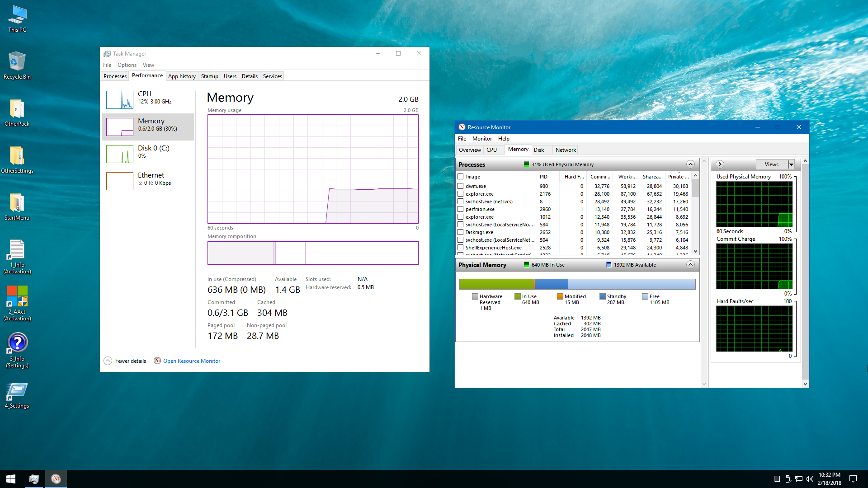Screen dimensions: 868x488
Task: Click the In Use green bar segment
Action: coord(496,284)
